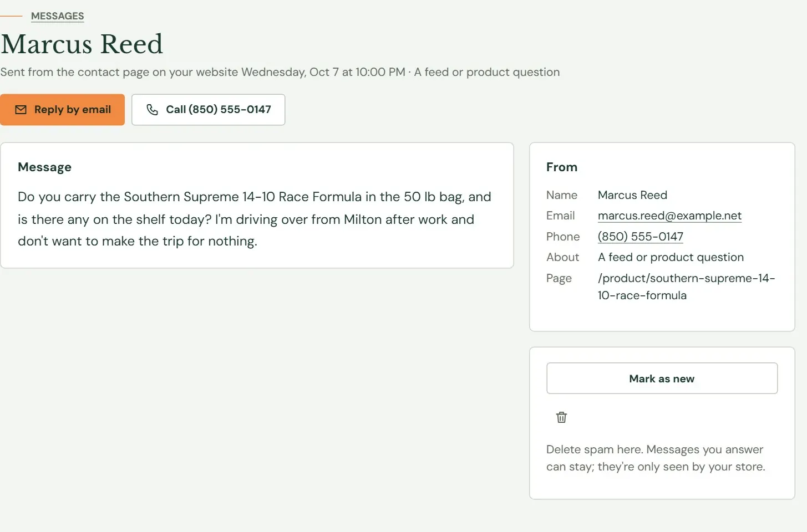Click the Page field label

pyautogui.click(x=559, y=278)
